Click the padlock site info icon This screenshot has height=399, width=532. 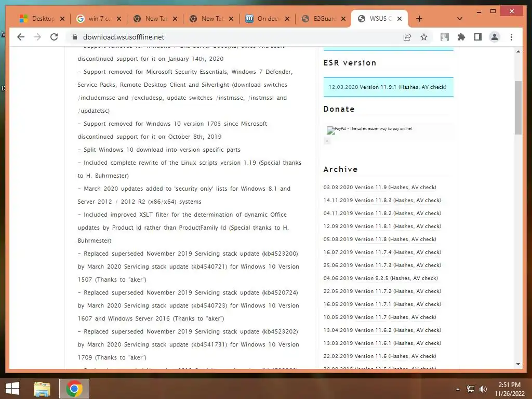75,37
